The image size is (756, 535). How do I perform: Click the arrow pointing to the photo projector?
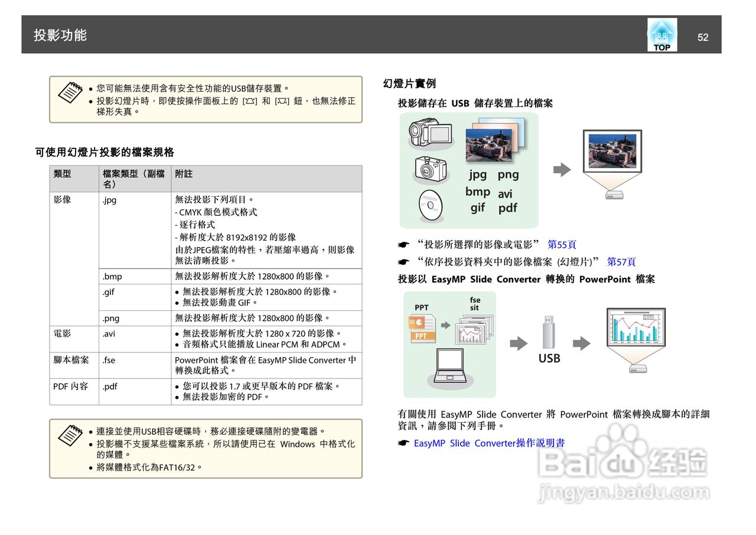tap(562, 170)
